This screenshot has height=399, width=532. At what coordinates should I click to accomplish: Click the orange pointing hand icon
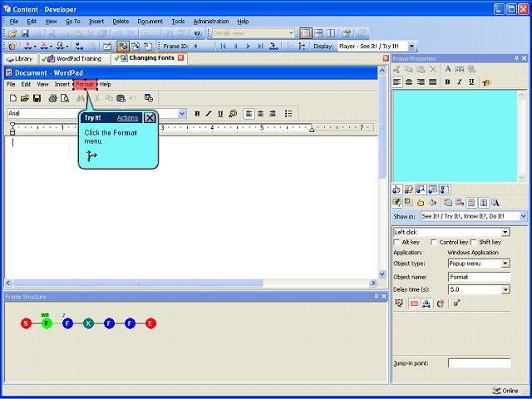[x=421, y=203]
